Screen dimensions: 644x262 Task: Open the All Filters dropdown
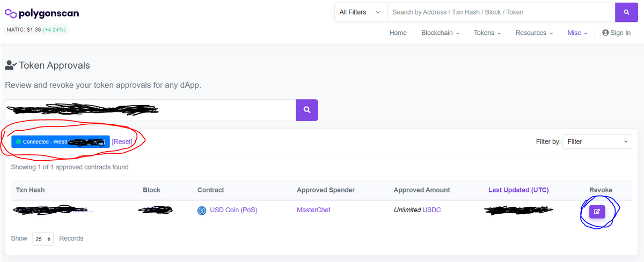pyautogui.click(x=360, y=12)
